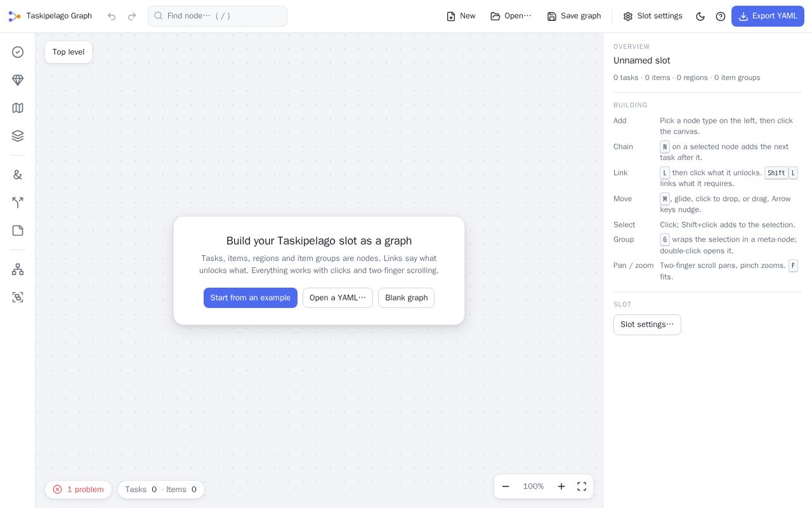Select the item group tool (layers icon)

click(18, 136)
